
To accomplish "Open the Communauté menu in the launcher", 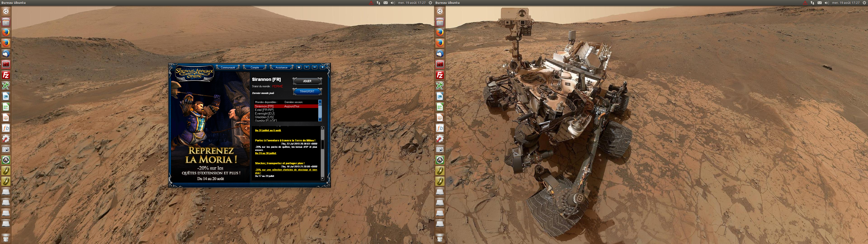I will (x=228, y=67).
